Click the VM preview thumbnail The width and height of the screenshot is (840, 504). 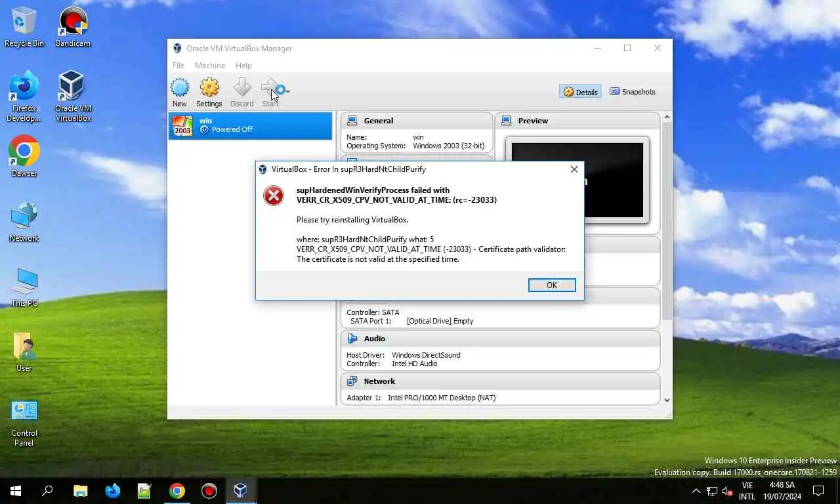point(577,180)
